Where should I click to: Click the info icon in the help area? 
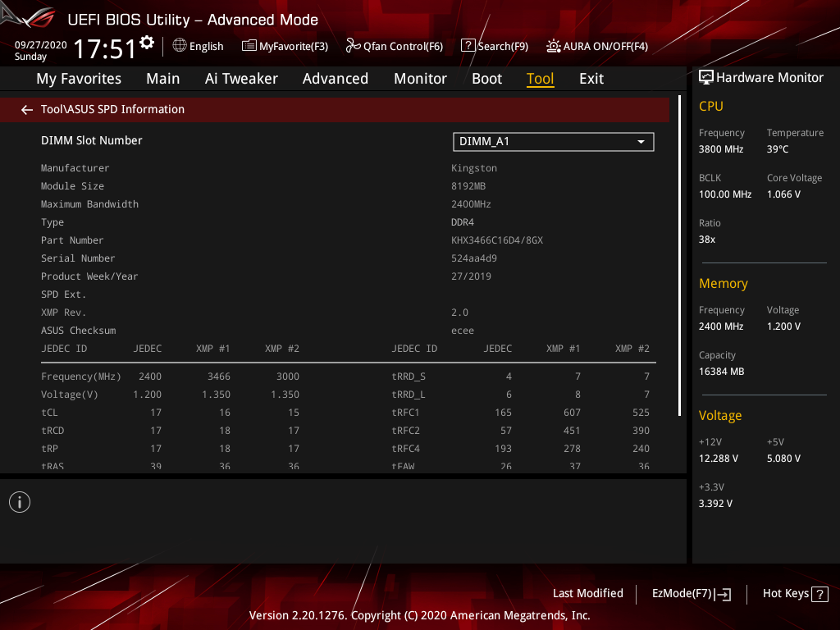coord(20,502)
